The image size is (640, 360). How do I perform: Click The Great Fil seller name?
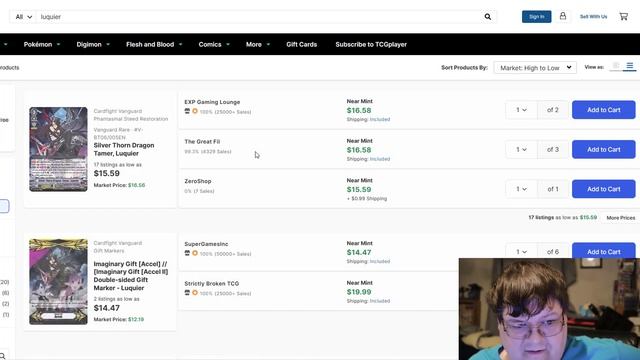(x=202, y=142)
